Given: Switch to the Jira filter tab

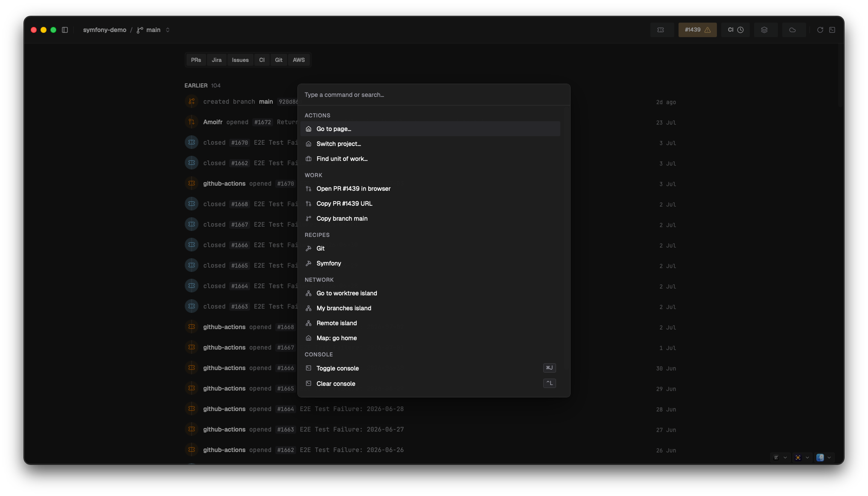Looking at the screenshot, I should coord(217,60).
